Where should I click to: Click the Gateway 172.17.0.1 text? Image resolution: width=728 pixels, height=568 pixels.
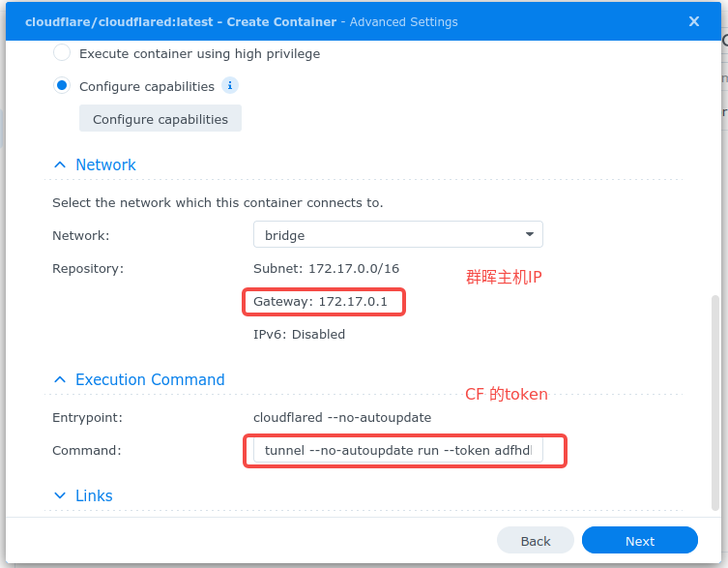click(x=320, y=302)
